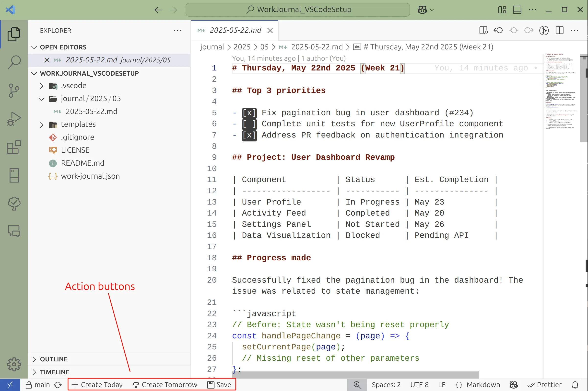Click the sync changes icon in status bar
Viewport: 588px width, 391px height.
(58, 385)
